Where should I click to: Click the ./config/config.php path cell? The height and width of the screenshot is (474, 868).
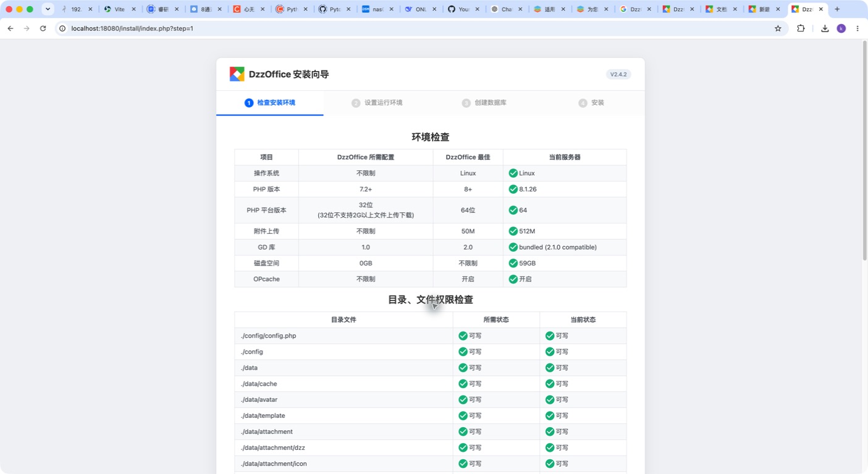click(343, 336)
